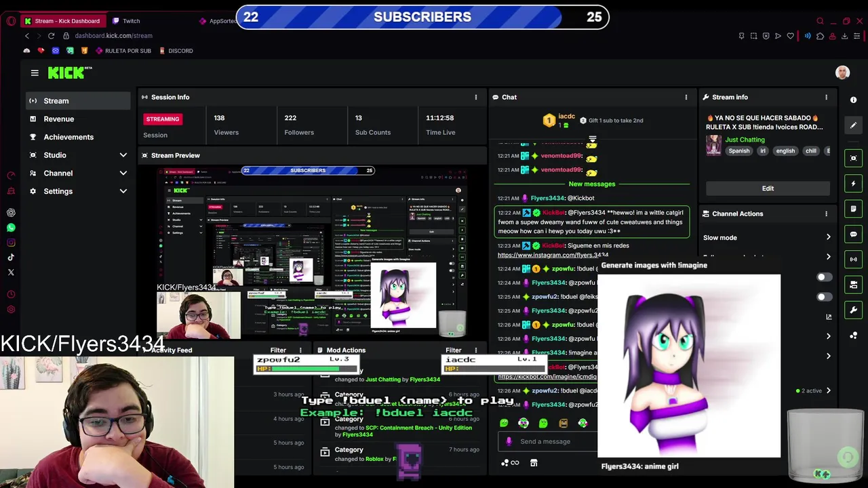Expand the Settings sidebar section

pos(123,191)
